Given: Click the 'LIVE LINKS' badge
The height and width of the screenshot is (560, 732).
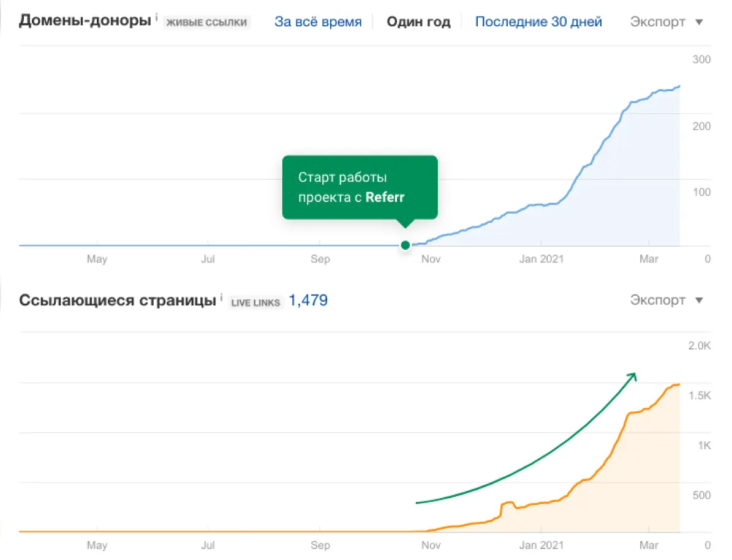Looking at the screenshot, I should (x=255, y=302).
